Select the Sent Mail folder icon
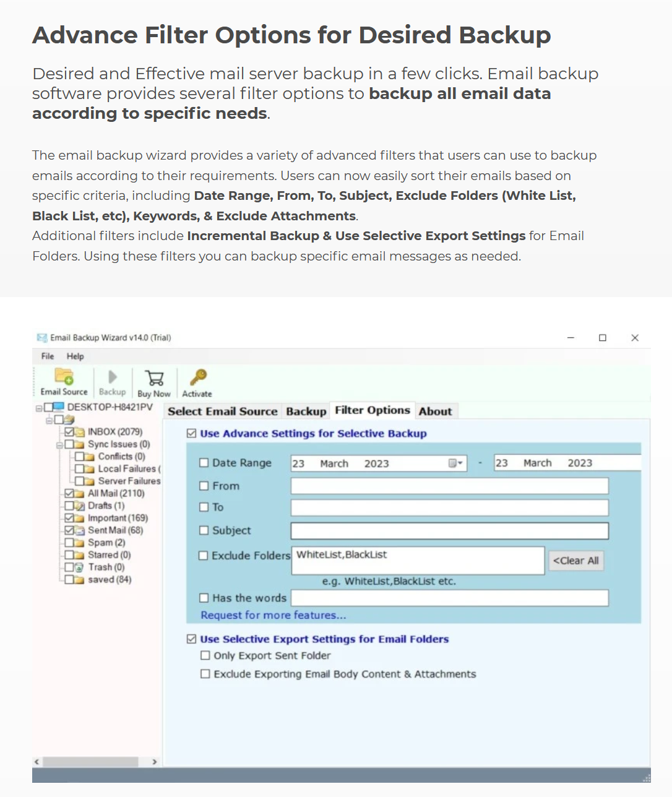672x797 pixels. [80, 531]
